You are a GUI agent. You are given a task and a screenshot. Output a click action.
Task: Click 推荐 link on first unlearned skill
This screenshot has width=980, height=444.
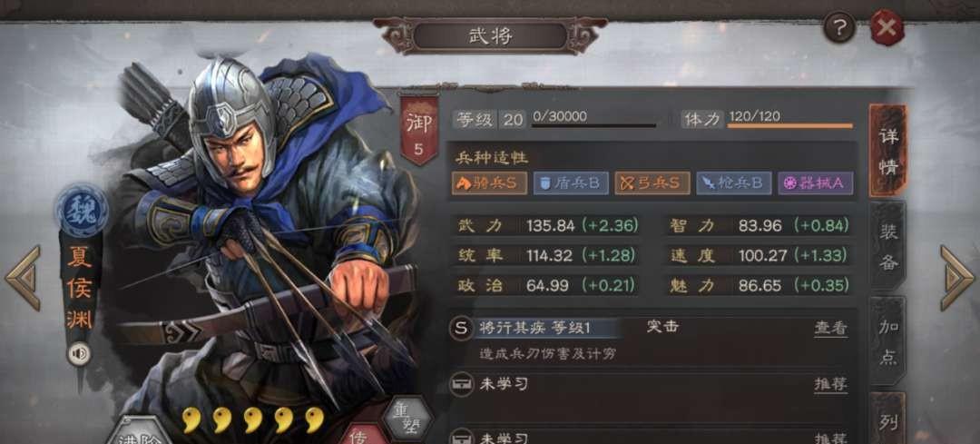tap(830, 385)
